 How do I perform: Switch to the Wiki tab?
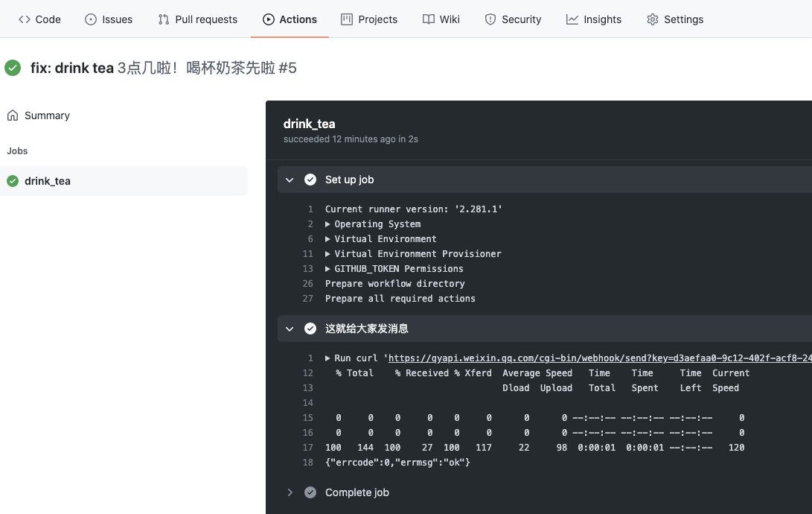click(x=441, y=19)
